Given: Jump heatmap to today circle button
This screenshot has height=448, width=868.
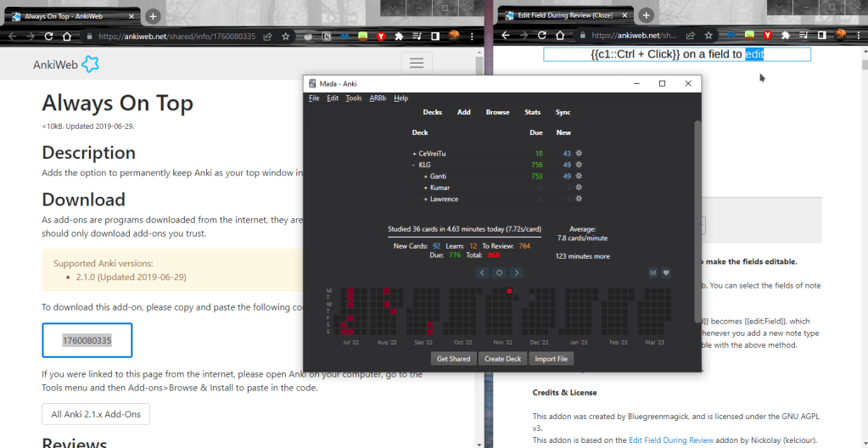Looking at the screenshot, I should [499, 273].
